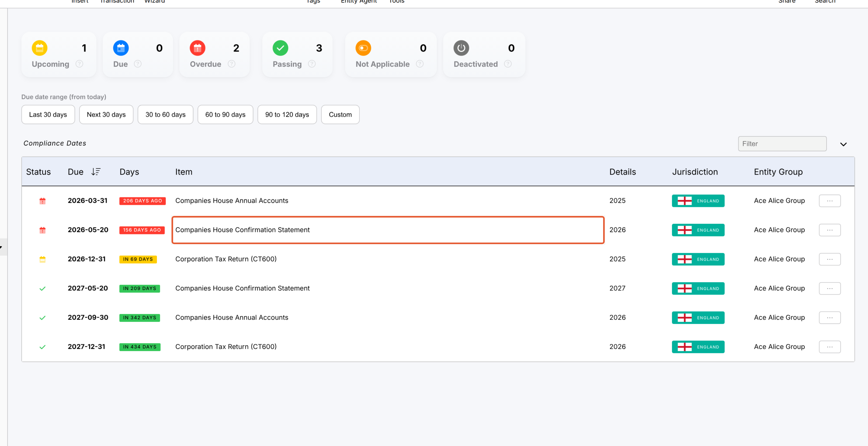Toggle Next 30 days range filter
Viewport: 868px width, 446px height.
pos(106,115)
